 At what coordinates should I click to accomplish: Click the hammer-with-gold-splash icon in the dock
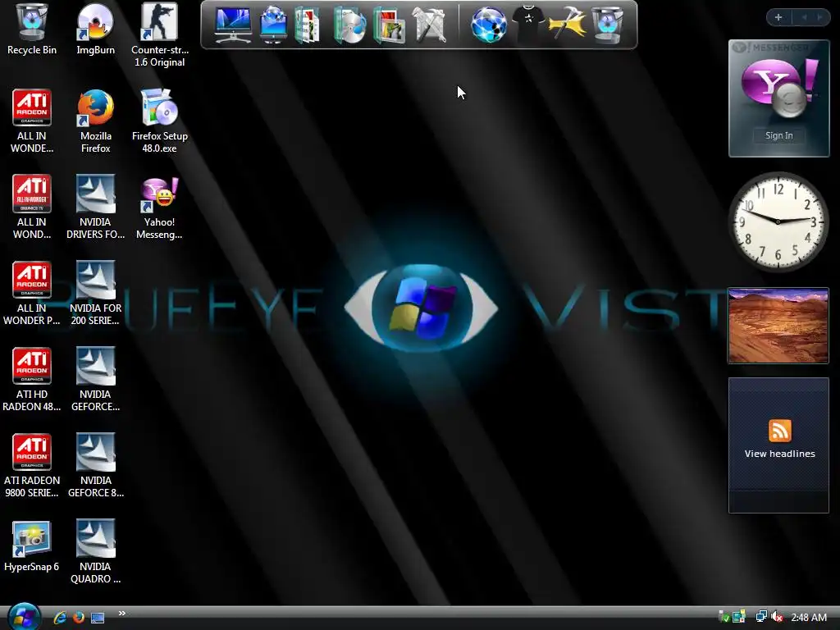[567, 24]
